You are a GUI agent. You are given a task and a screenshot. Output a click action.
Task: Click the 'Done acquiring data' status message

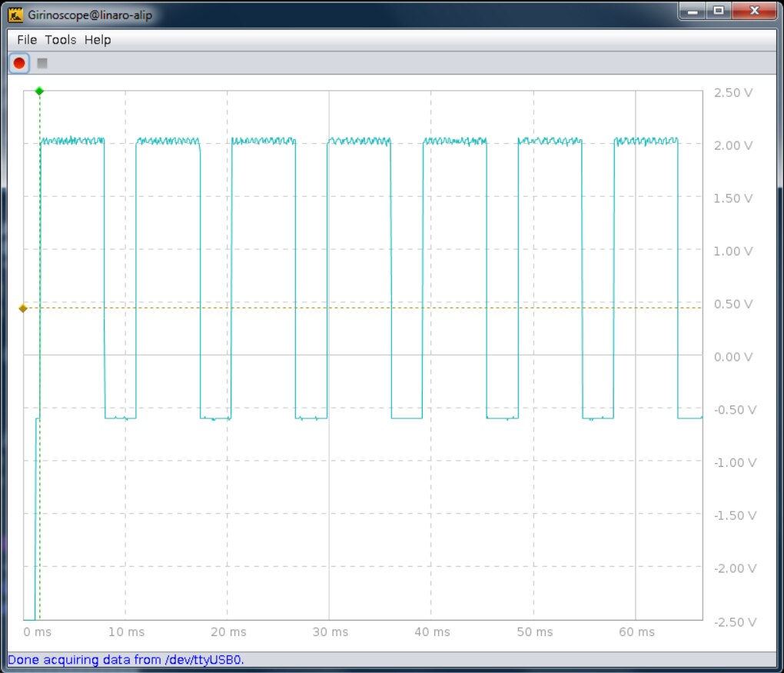[x=131, y=660]
